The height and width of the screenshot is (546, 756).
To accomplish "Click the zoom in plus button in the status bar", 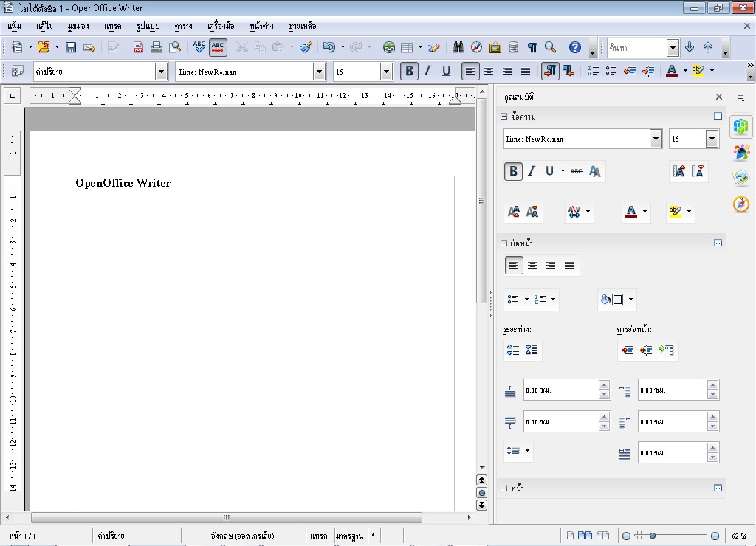I will [715, 536].
